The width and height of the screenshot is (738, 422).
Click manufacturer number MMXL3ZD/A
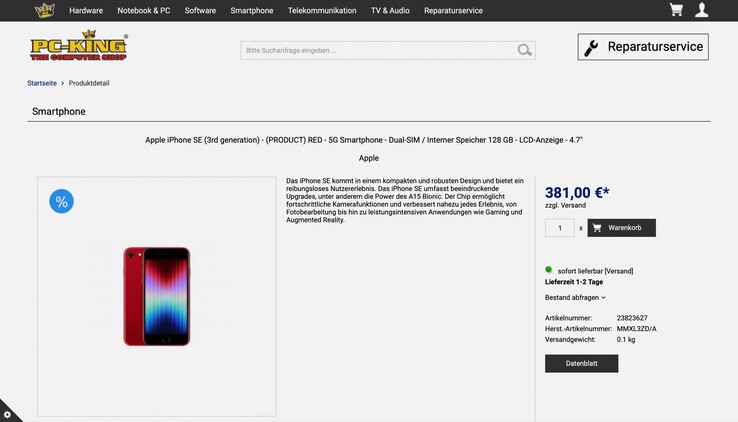636,329
